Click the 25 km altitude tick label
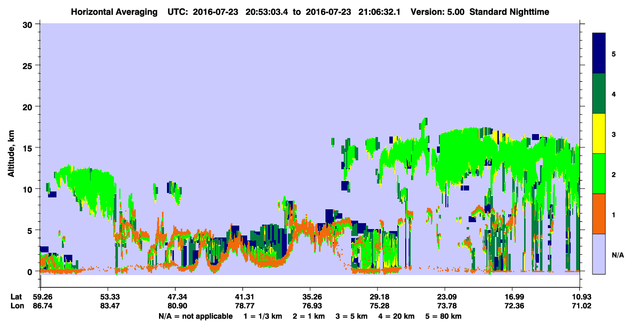 coord(27,65)
